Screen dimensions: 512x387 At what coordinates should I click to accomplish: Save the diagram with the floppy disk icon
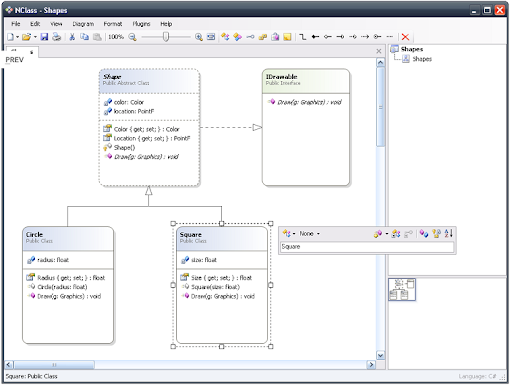click(x=44, y=37)
